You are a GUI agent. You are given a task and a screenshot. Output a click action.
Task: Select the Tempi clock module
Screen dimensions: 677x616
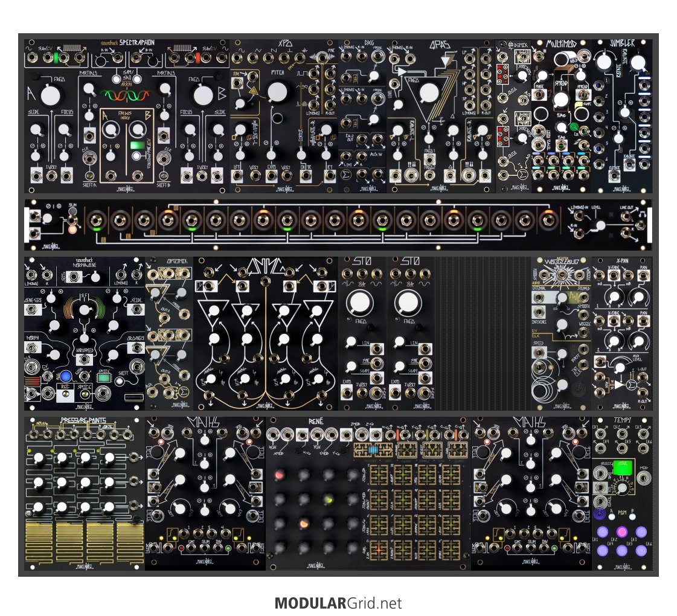tap(621, 493)
